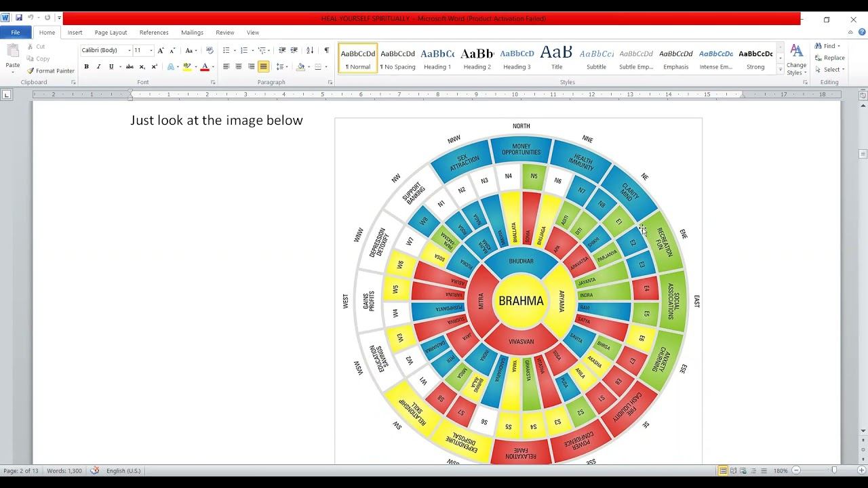Click the Bullets list icon
Screen dimensions: 868x488
226,50
